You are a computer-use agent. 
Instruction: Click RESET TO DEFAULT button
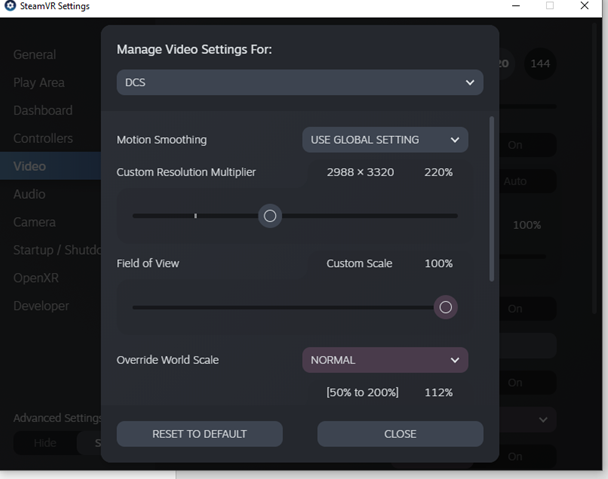pos(199,434)
